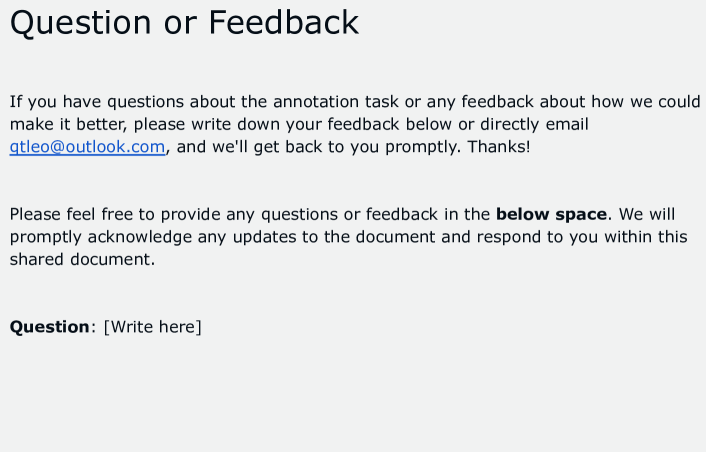Click the phrase 'directly email'
Image resolution: width=706 pixels, height=452 pixels.
pos(534,124)
